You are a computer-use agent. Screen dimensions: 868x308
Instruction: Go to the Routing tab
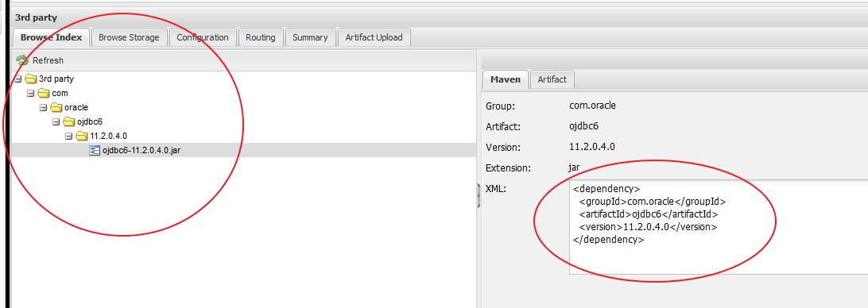tap(261, 37)
